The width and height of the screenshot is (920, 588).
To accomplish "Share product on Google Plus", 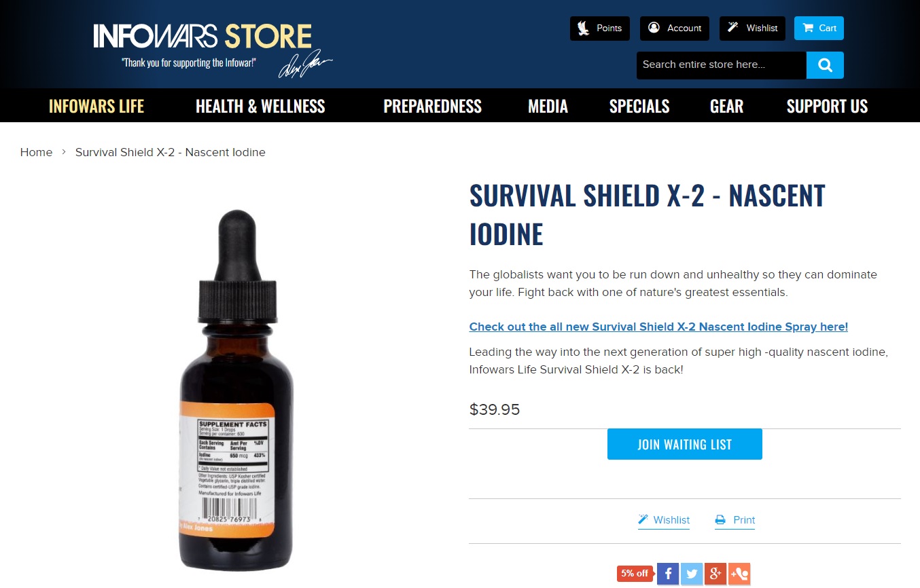I will tap(715, 574).
